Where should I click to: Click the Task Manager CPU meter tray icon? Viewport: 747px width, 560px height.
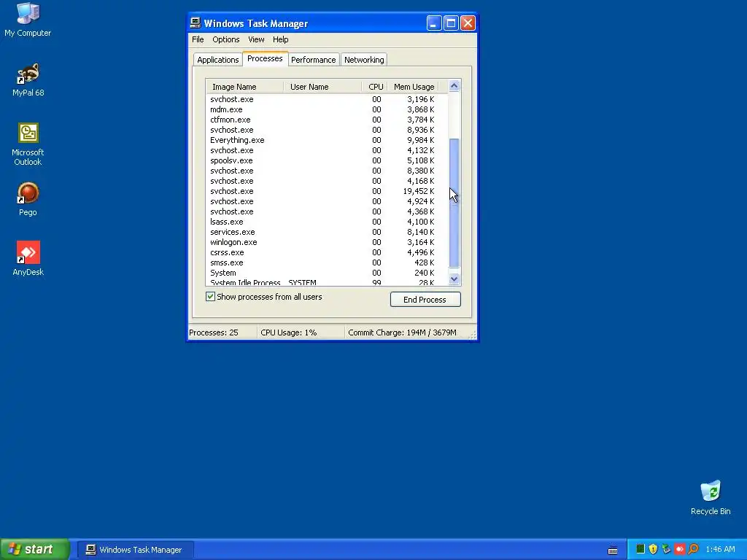pyautogui.click(x=640, y=549)
